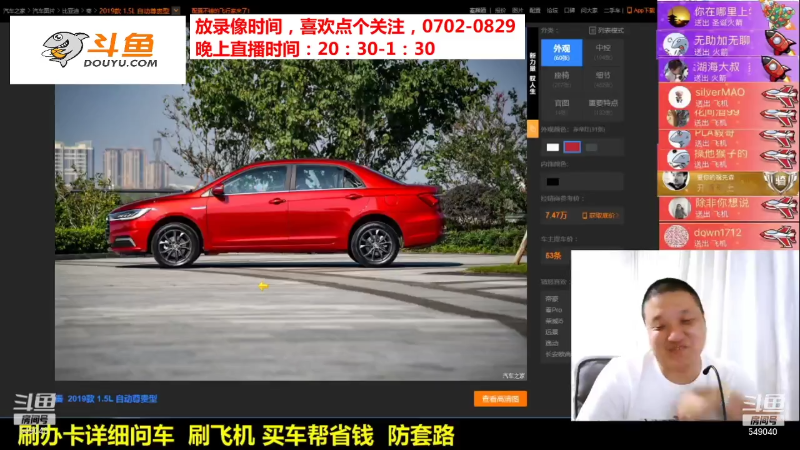
Task: Click the silverMAO plane gift icon
Action: pyautogui.click(x=779, y=96)
